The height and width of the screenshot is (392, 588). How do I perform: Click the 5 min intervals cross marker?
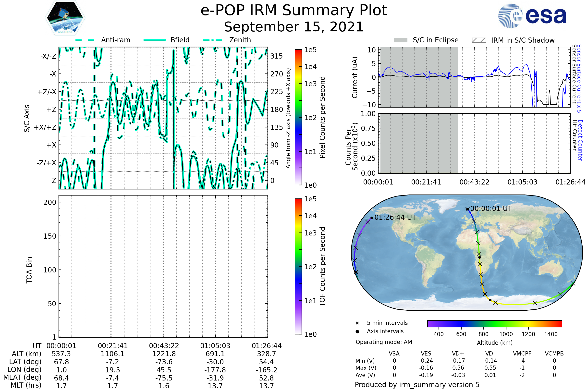point(357,323)
